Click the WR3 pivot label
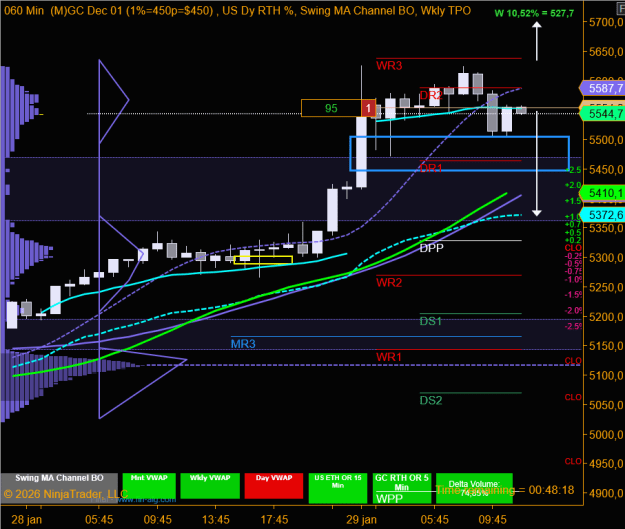The height and width of the screenshot is (529, 625). point(389,66)
